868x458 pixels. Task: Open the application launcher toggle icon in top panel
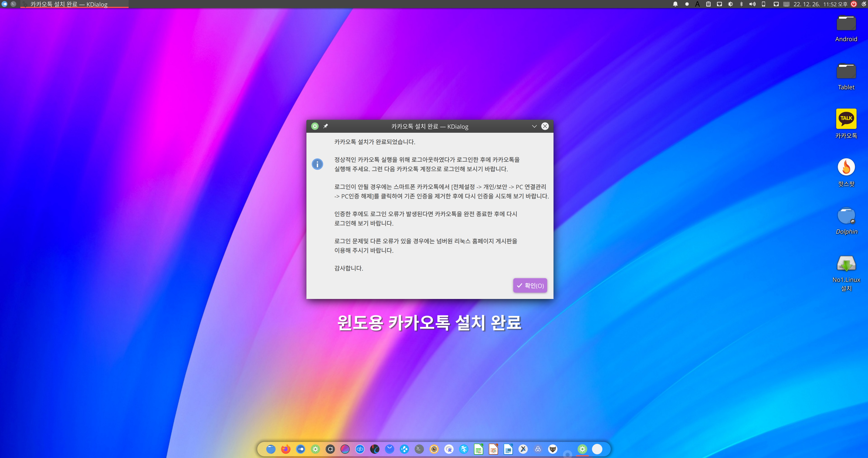coord(5,4)
